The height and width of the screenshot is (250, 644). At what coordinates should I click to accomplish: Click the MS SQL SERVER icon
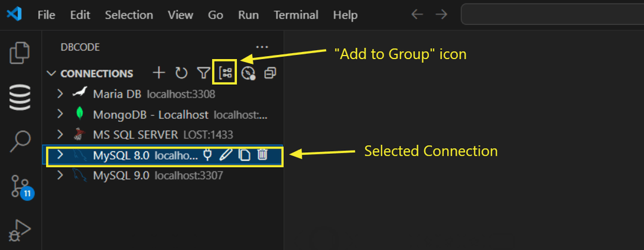(80, 134)
